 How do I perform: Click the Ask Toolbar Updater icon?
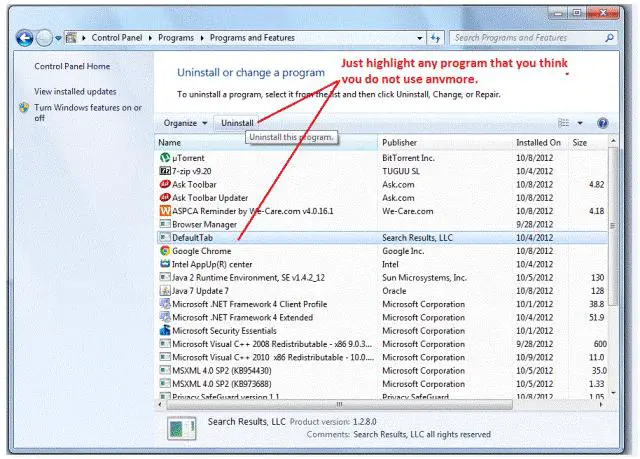point(165,197)
